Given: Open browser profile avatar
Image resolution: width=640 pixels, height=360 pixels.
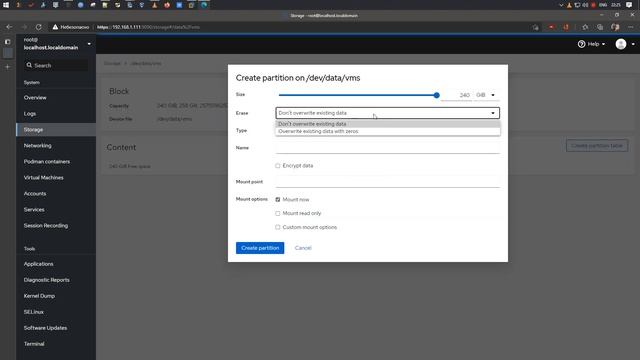Looking at the screenshot, I should (615, 27).
